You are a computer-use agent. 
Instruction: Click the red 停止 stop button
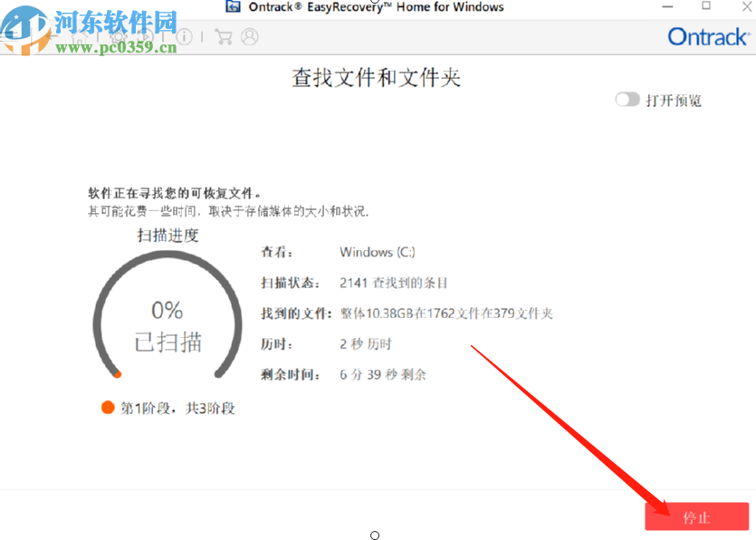[x=696, y=516]
